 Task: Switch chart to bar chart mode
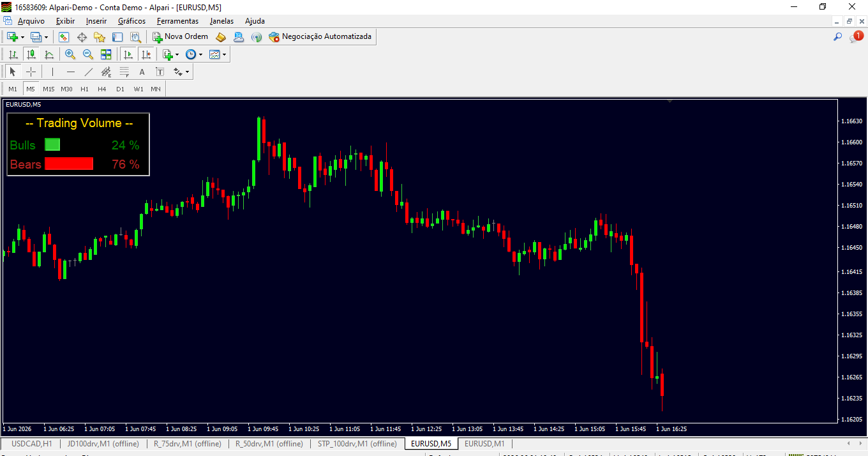click(13, 54)
